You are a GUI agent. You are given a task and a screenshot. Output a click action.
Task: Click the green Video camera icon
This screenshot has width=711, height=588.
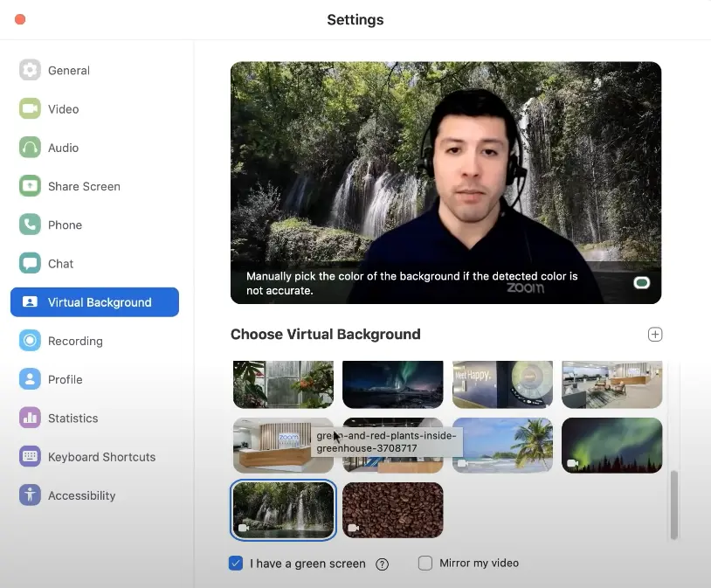pos(30,109)
